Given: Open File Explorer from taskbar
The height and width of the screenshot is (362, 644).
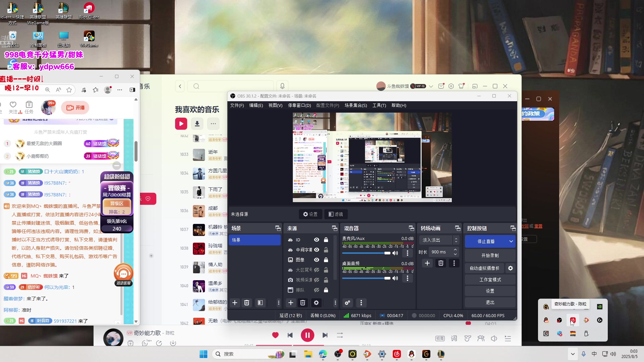Looking at the screenshot, I should tap(308, 354).
